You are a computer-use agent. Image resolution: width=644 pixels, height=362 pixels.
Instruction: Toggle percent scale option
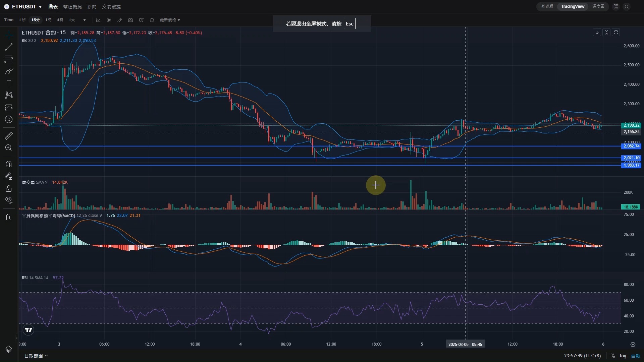point(612,356)
